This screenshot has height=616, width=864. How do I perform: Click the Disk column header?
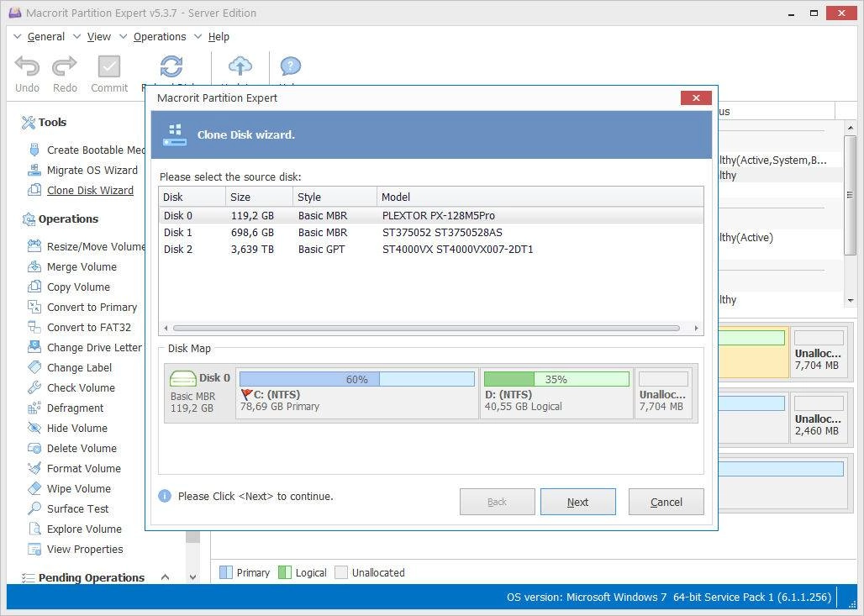[x=192, y=197]
